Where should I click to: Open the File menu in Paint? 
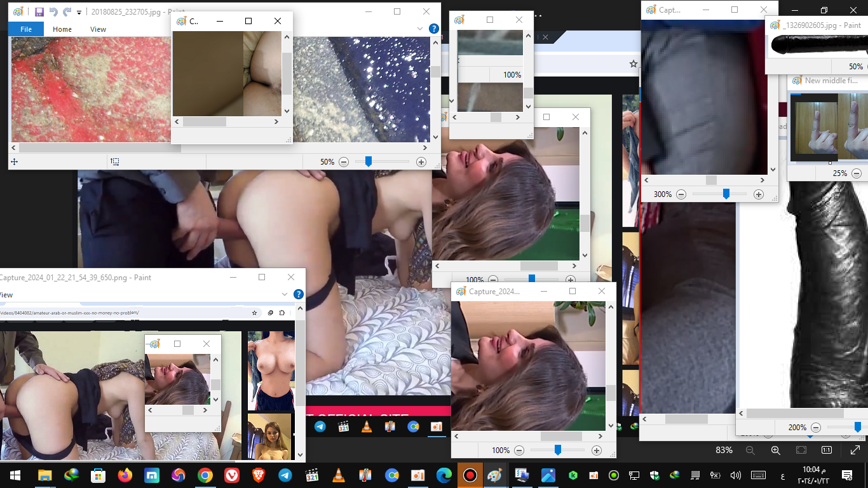pyautogui.click(x=26, y=29)
